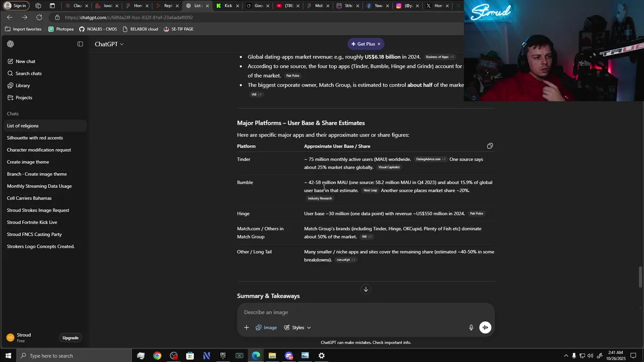
Task: Click the plus attach icon in composer
Action: tap(247, 327)
